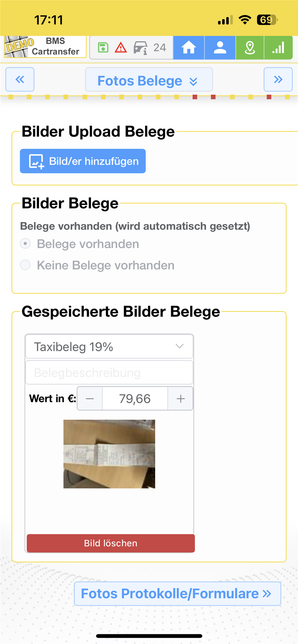The width and height of the screenshot is (298, 644).
Task: Increase the Wert in € value
Action: (x=180, y=398)
